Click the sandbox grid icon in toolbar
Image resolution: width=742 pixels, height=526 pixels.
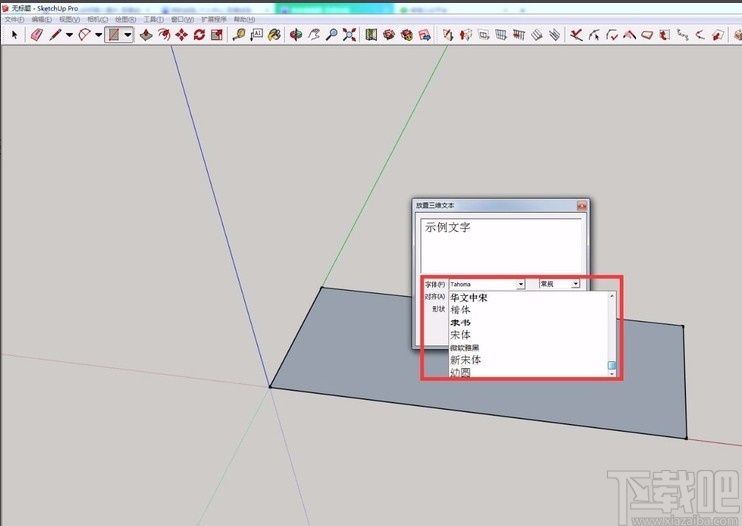coord(501,35)
